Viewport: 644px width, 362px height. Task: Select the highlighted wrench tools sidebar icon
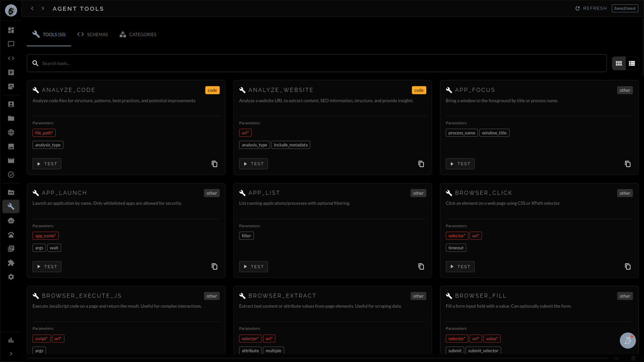(x=11, y=206)
